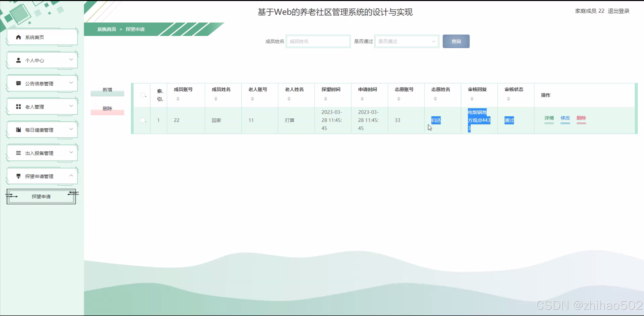The width and height of the screenshot is (644, 316).
Task: Expand 老人管理 menu chevron
Action: click(x=71, y=106)
